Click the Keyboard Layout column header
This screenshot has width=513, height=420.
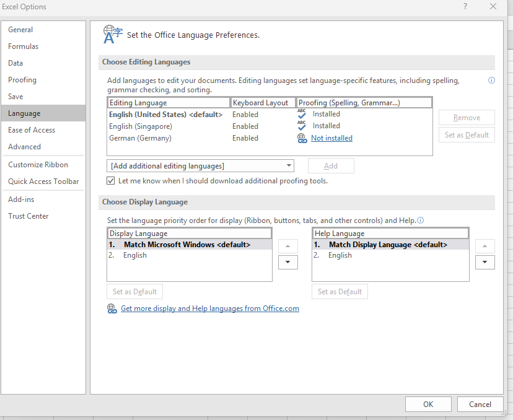point(263,103)
